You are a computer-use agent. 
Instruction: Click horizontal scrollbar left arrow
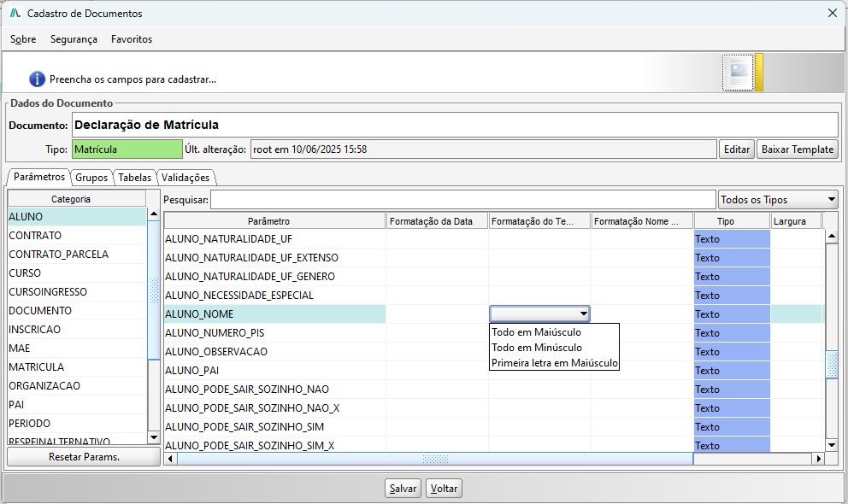[170, 459]
